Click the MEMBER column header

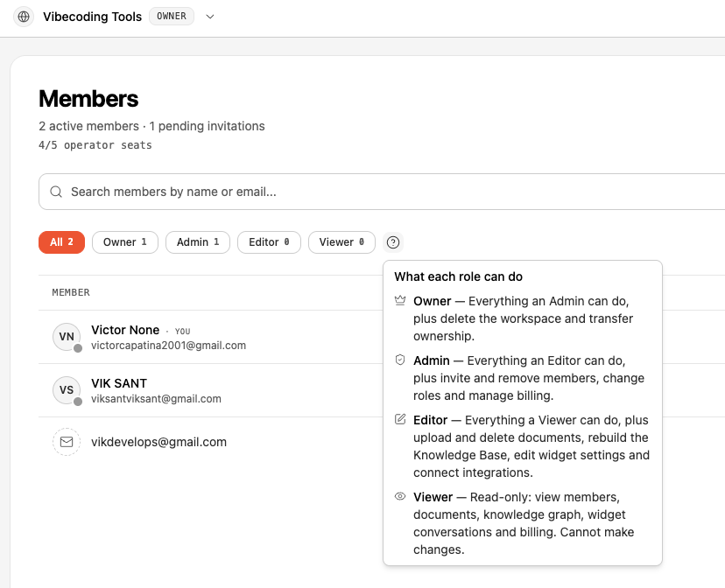click(71, 292)
